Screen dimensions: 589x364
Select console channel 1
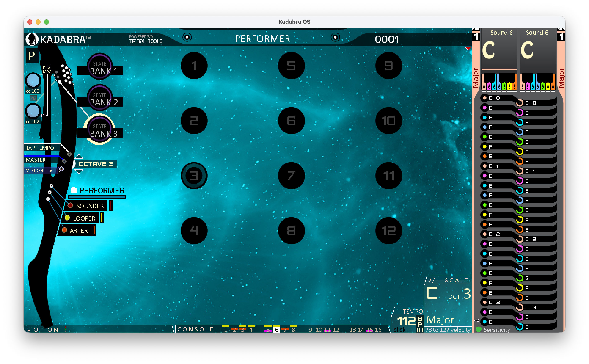(x=226, y=329)
